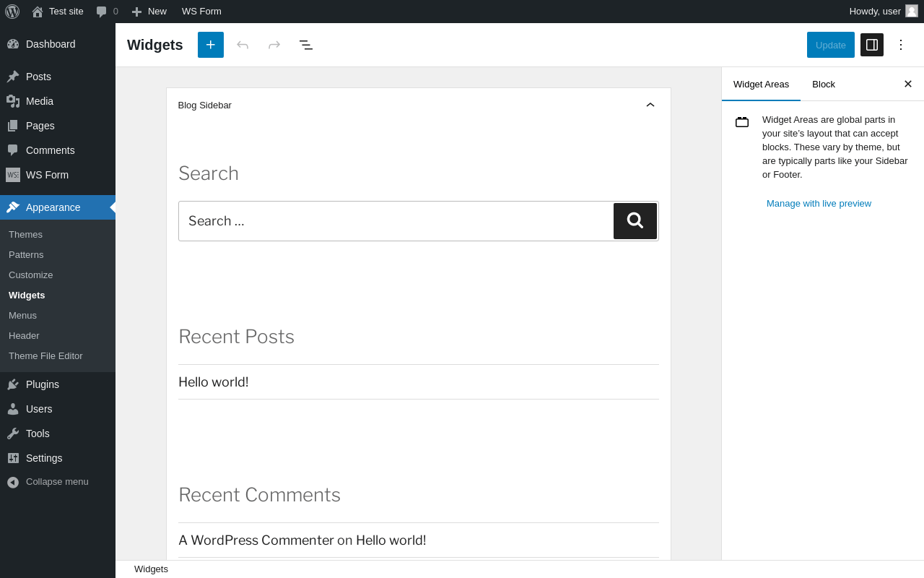Toggle the Settings sidebar panel icon

point(872,45)
